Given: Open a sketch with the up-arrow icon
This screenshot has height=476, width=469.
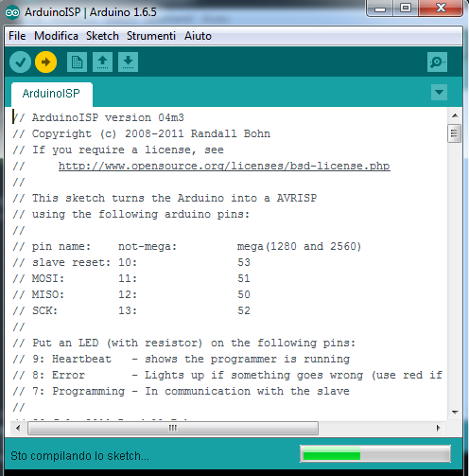Looking at the screenshot, I should pos(102,62).
